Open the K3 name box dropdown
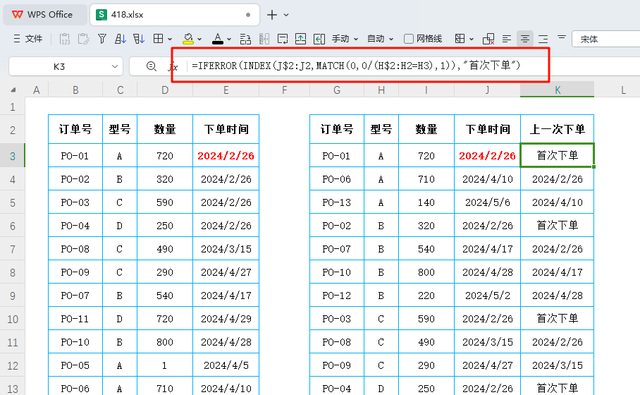640x395 pixels. [x=115, y=67]
